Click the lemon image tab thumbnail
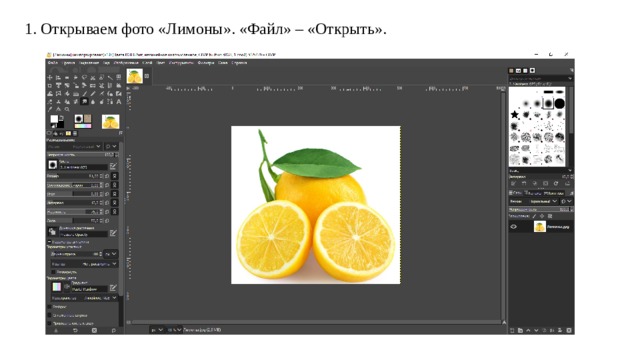The width and height of the screenshot is (640, 360). click(x=134, y=76)
